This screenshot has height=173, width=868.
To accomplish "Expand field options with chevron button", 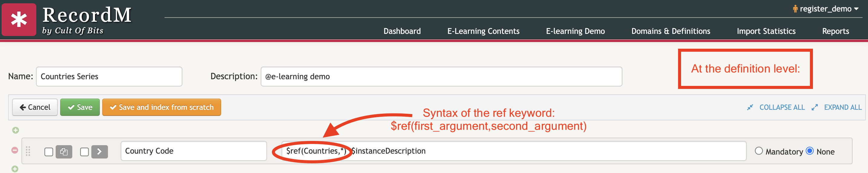I will [100, 152].
